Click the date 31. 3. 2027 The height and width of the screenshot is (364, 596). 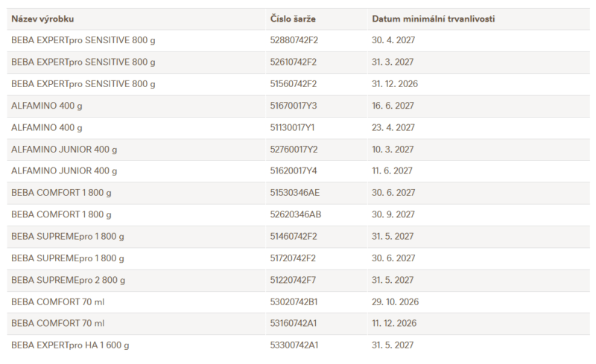[x=393, y=62]
